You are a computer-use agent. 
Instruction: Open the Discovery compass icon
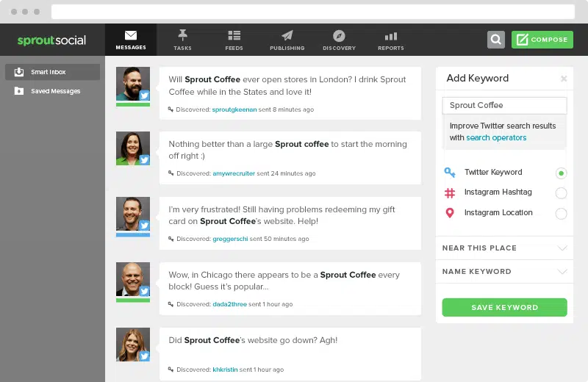click(339, 36)
